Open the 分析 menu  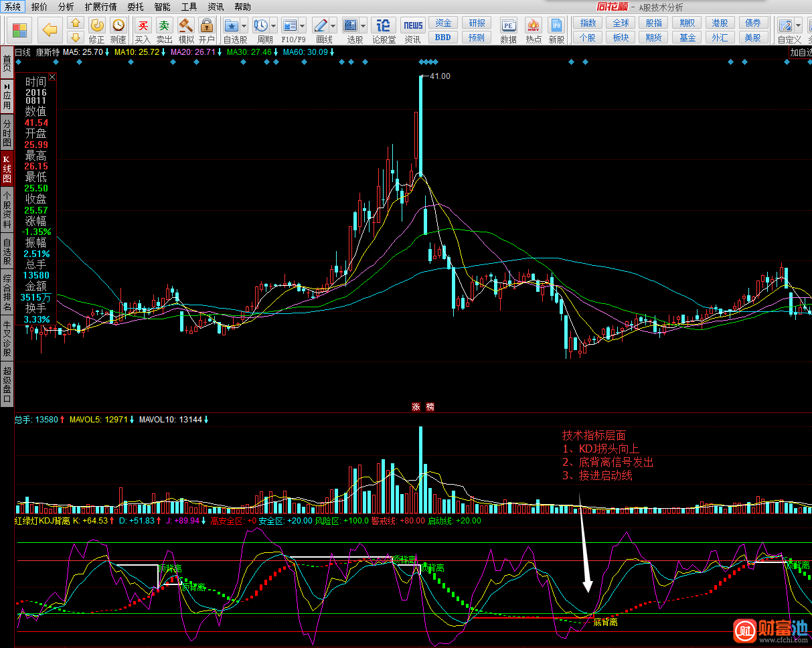66,7
